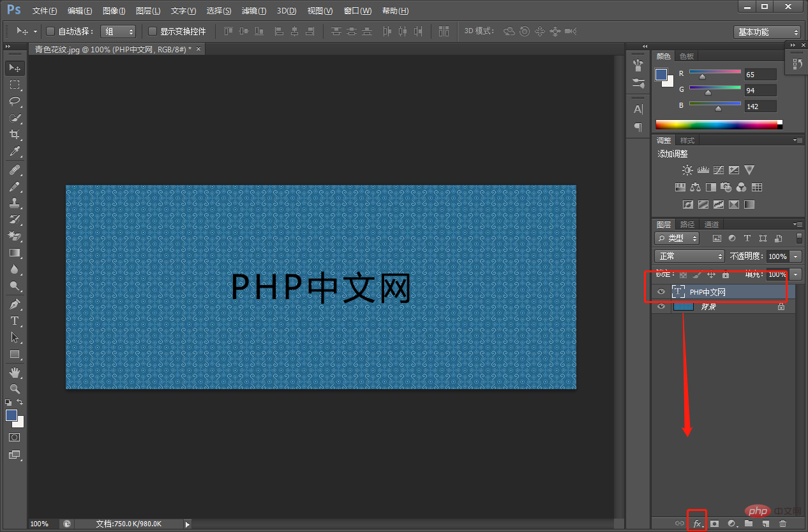Select the Zoom magnifier tool

coord(15,388)
